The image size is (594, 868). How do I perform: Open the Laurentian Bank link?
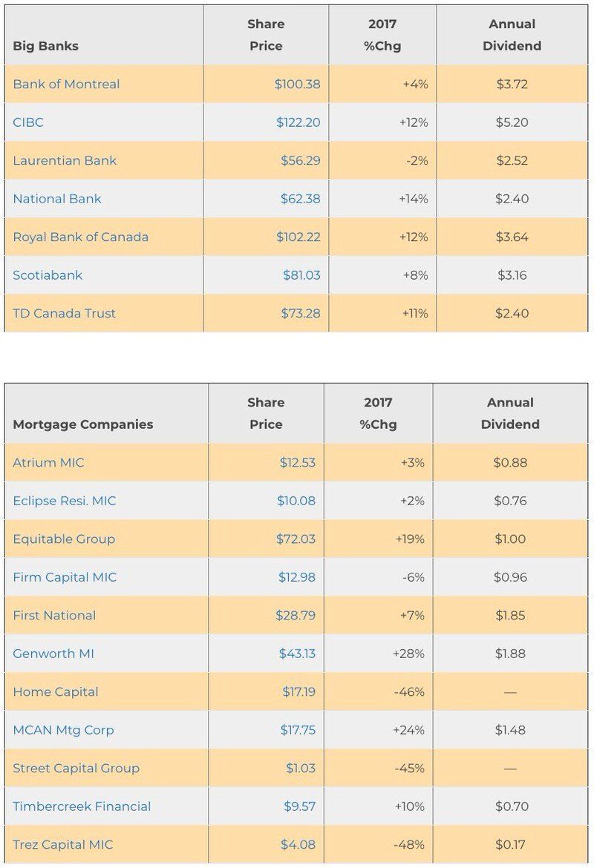coord(65,160)
